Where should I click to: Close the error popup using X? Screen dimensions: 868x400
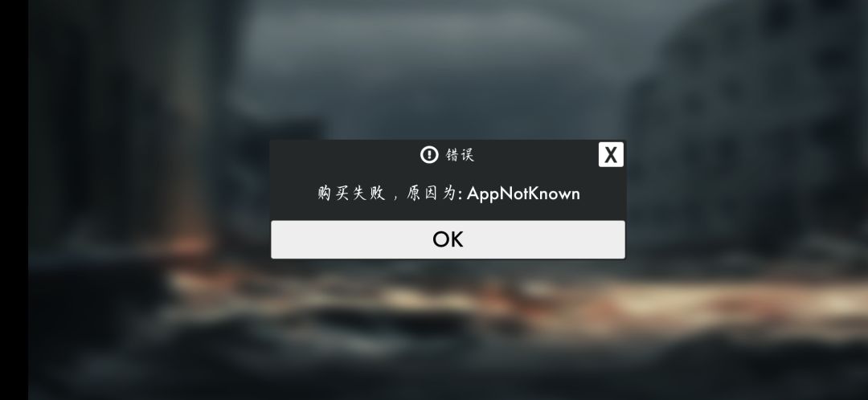tap(611, 154)
